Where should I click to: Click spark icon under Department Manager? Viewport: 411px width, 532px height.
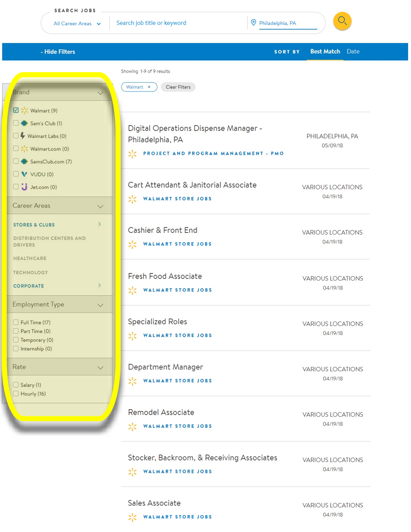132,381
